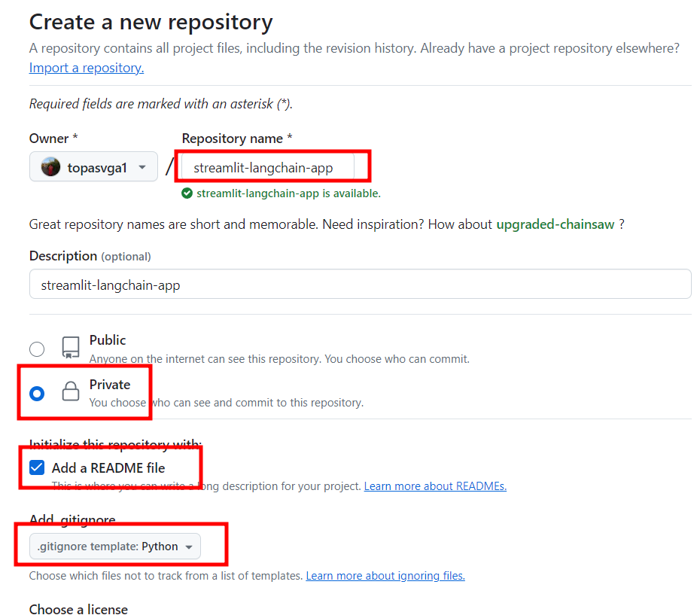Click the Owner field label

(x=53, y=139)
